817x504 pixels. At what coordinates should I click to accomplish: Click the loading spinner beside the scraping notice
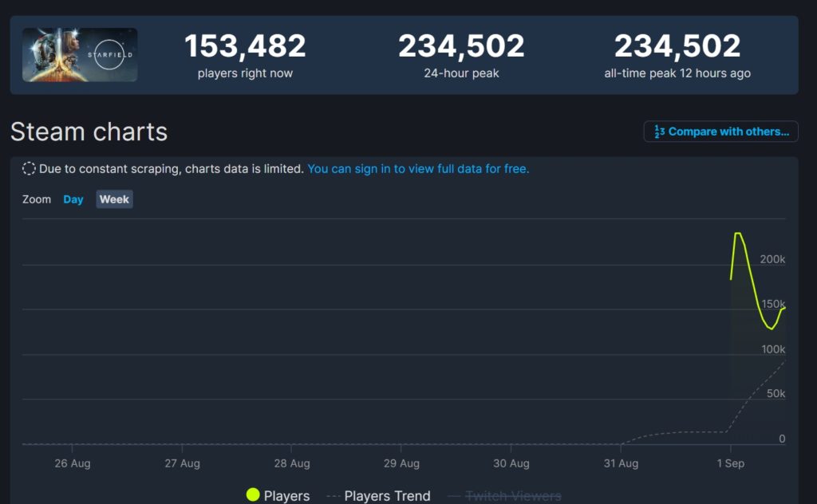click(x=29, y=168)
